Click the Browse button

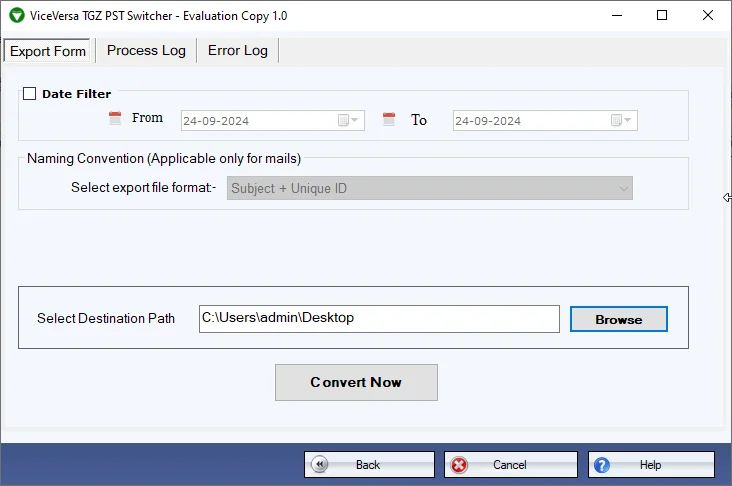click(619, 319)
